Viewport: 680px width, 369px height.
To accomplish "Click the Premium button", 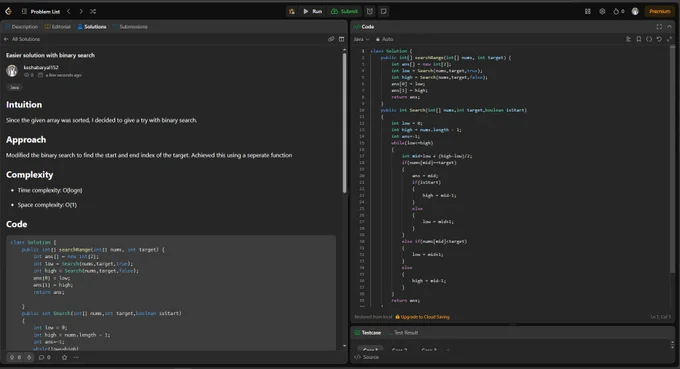I will point(660,11).
